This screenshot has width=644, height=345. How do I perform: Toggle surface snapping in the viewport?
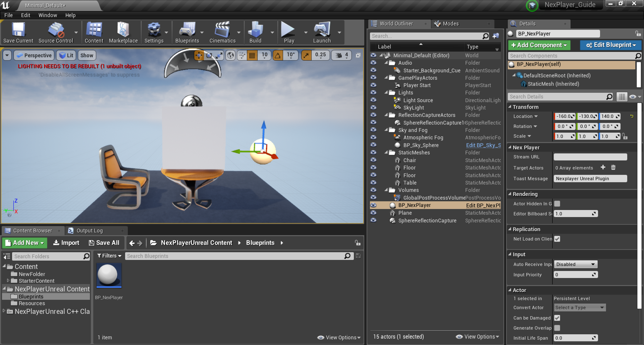pyautogui.click(x=242, y=56)
